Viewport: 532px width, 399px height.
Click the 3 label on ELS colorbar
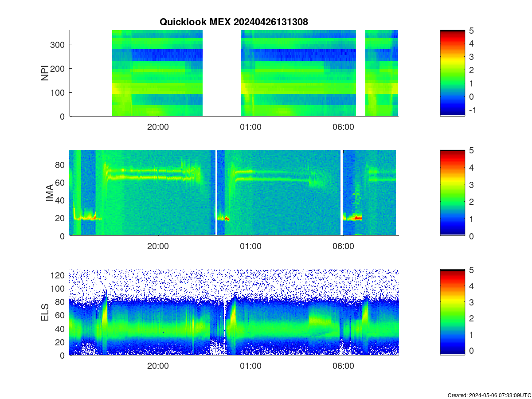[x=472, y=302]
